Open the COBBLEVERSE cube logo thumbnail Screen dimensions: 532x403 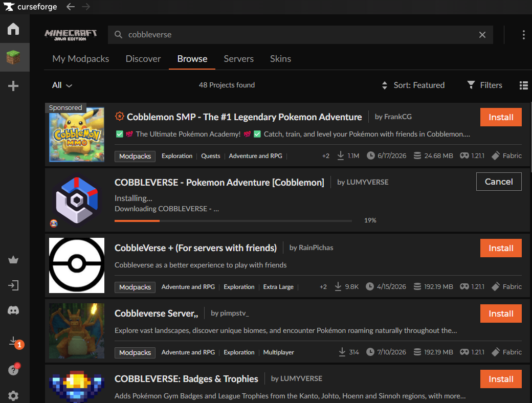coord(77,200)
